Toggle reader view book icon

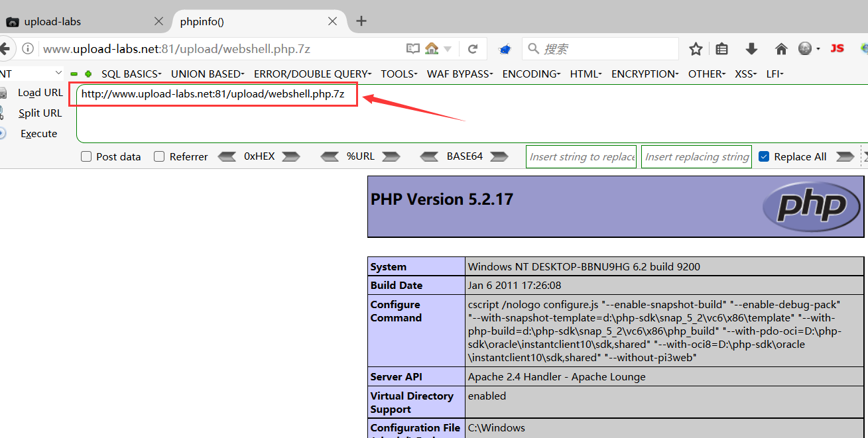pyautogui.click(x=413, y=48)
